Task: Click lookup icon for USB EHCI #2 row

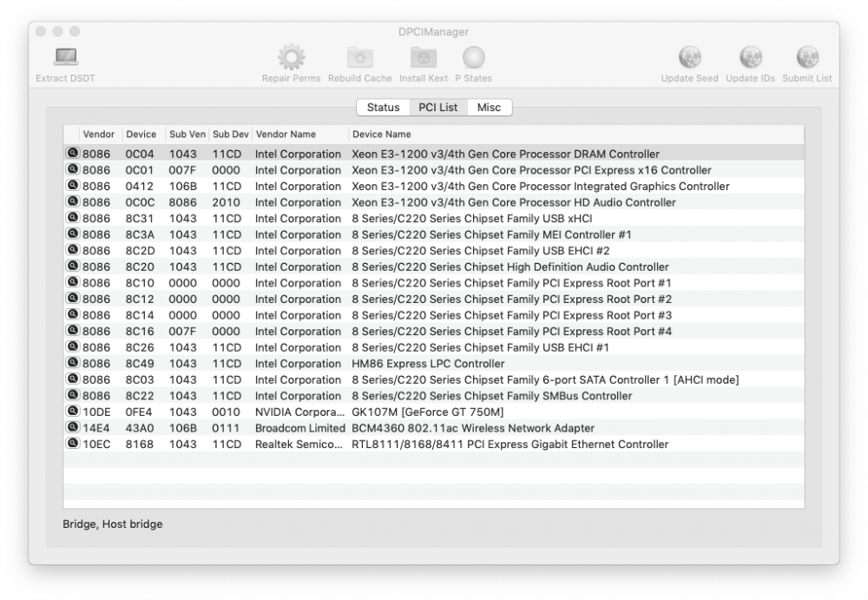Action: pyautogui.click(x=73, y=249)
